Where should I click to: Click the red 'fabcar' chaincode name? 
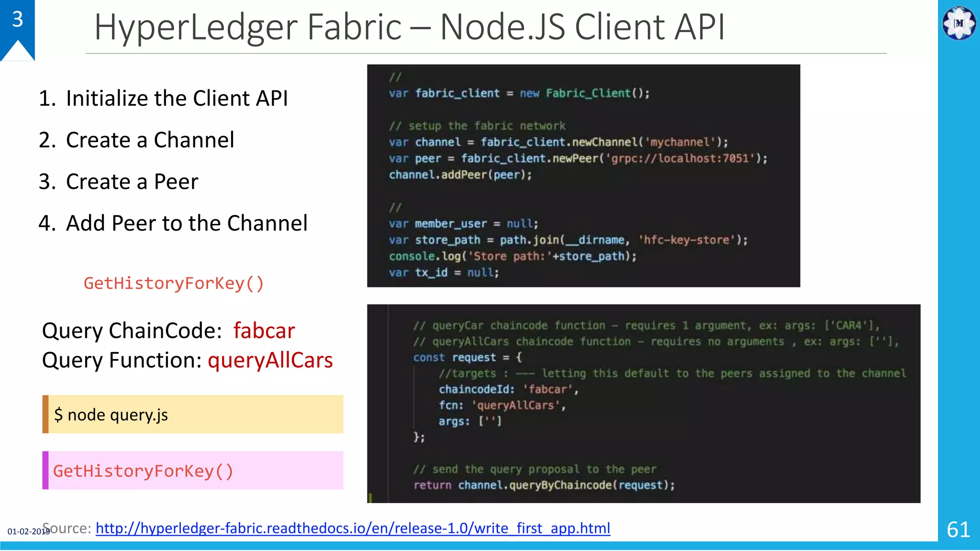click(264, 331)
